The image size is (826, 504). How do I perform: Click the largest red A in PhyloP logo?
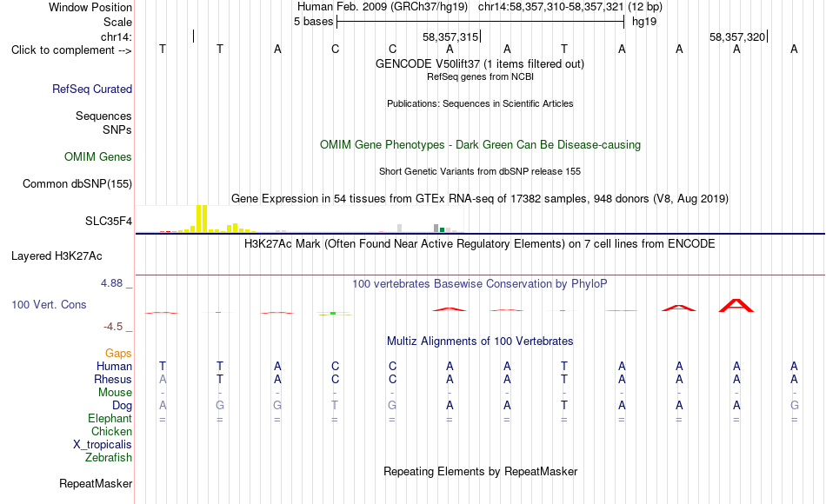coord(736,306)
